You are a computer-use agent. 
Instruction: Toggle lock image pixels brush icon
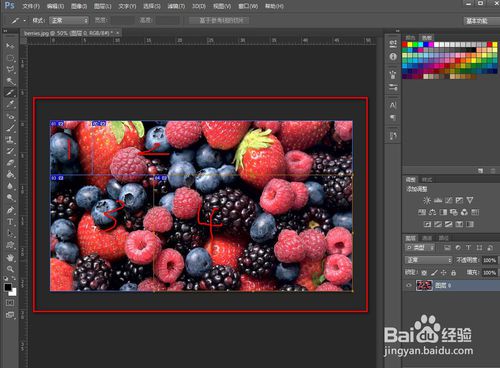[x=434, y=273]
